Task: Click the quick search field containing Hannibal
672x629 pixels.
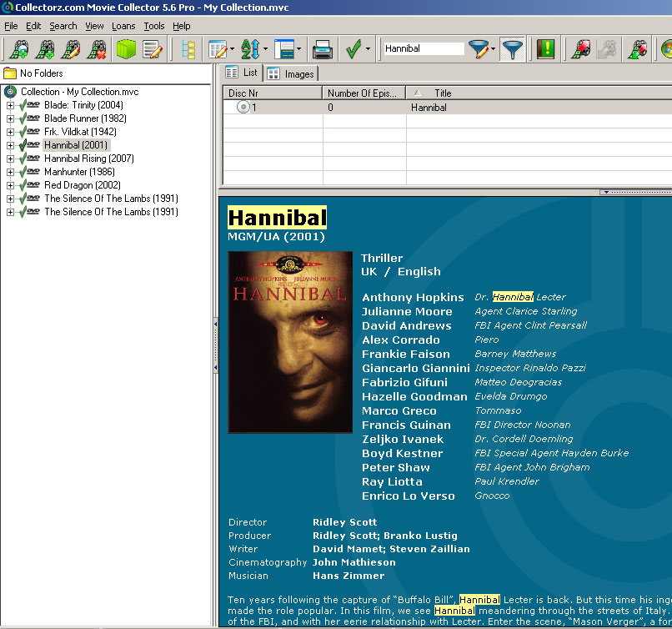Action: pos(423,48)
